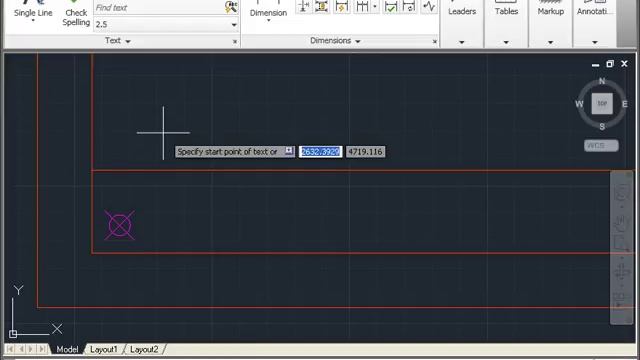Click the UCS origin icon
640x360 pixels.
click(13, 334)
